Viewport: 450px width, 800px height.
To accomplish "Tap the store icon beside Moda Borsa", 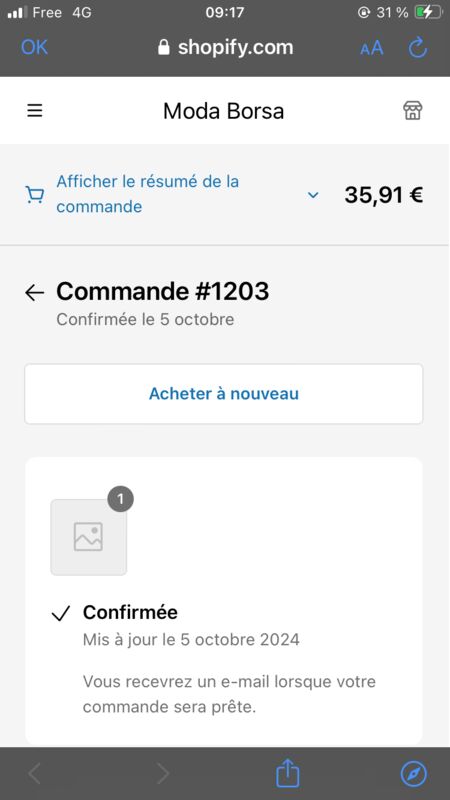I will tap(412, 110).
